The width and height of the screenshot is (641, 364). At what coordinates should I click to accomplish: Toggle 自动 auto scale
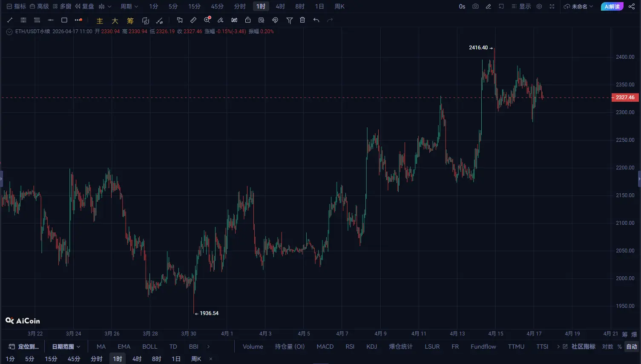pos(632,347)
